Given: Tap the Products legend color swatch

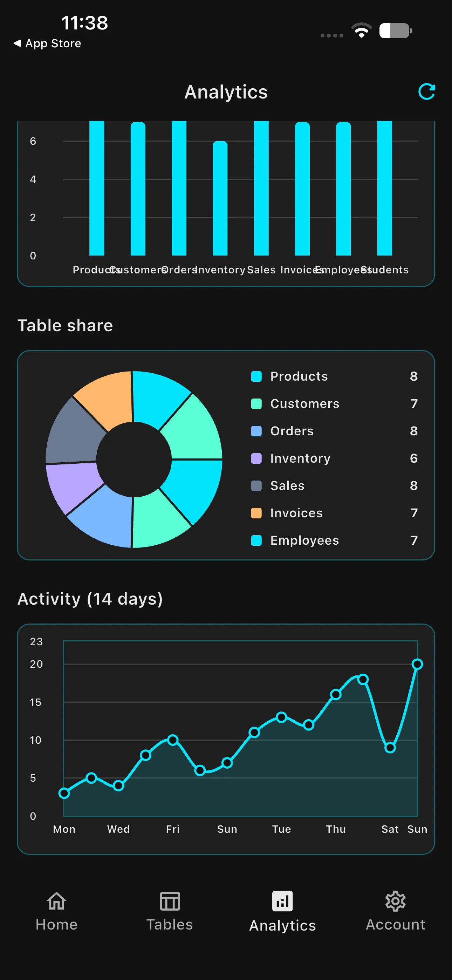Looking at the screenshot, I should 256,376.
